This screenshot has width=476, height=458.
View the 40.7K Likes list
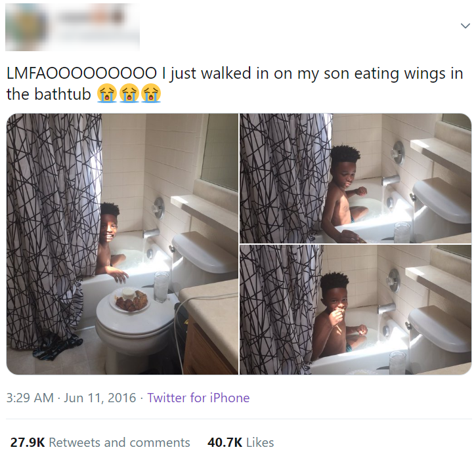click(240, 442)
